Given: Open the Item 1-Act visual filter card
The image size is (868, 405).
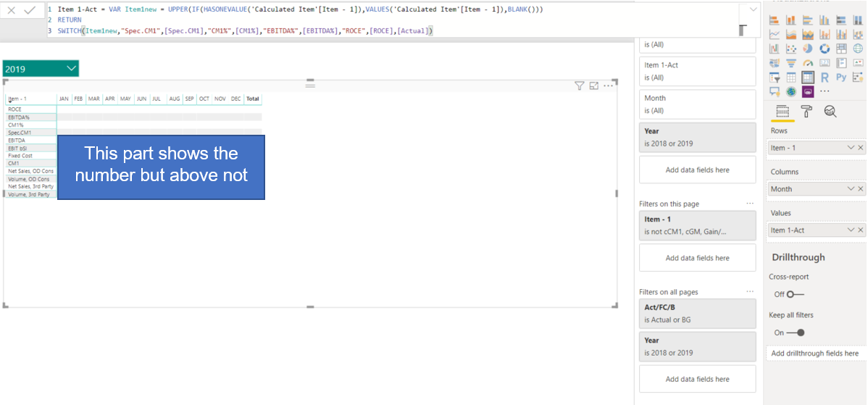Looking at the screenshot, I should [697, 71].
